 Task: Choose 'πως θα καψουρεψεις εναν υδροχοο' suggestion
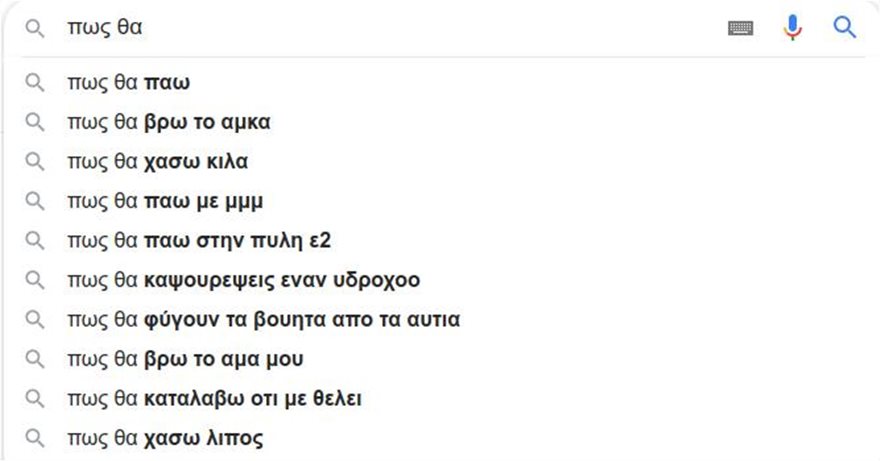[243, 280]
